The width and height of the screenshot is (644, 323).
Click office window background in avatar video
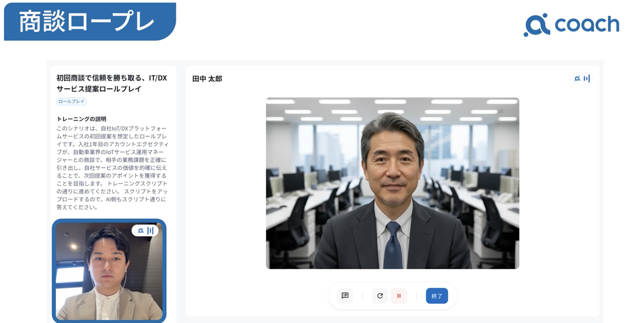click(x=337, y=143)
